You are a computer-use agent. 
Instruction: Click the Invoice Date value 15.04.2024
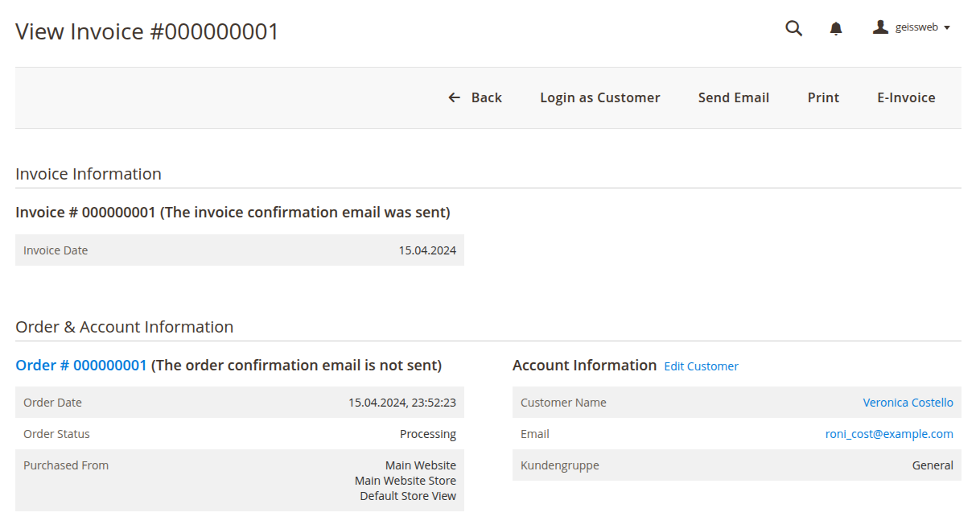(427, 250)
